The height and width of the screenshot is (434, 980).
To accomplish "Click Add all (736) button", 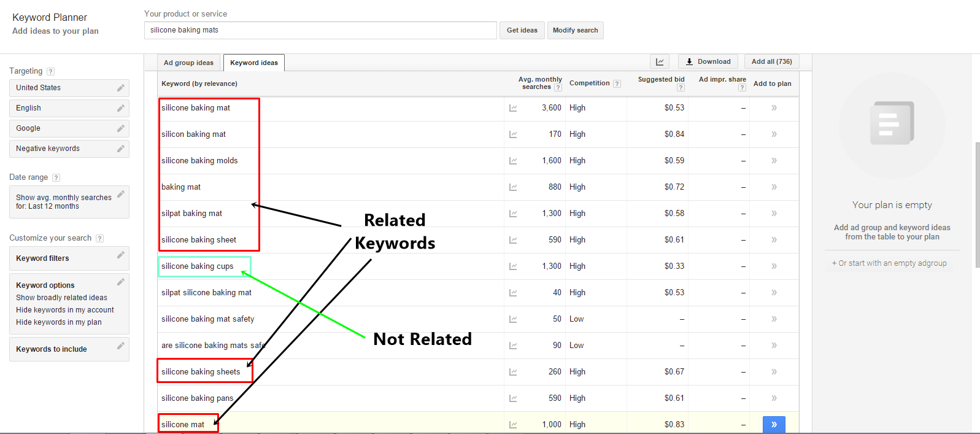I will 771,61.
